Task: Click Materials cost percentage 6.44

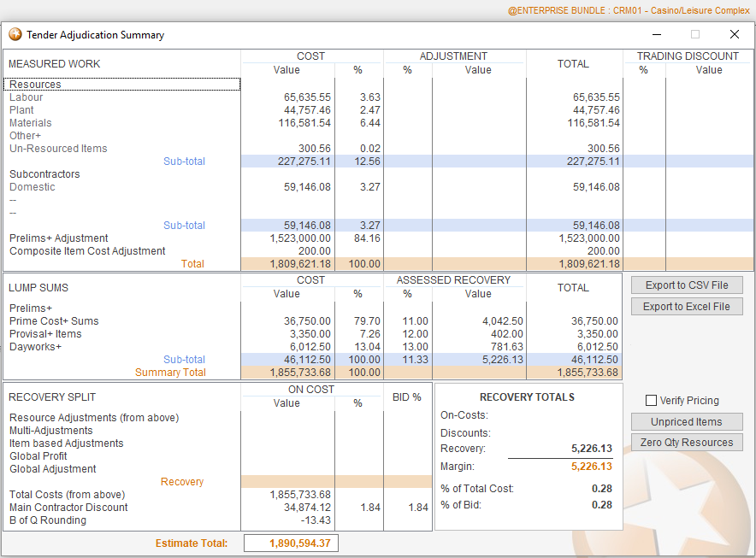Action: 369,123
